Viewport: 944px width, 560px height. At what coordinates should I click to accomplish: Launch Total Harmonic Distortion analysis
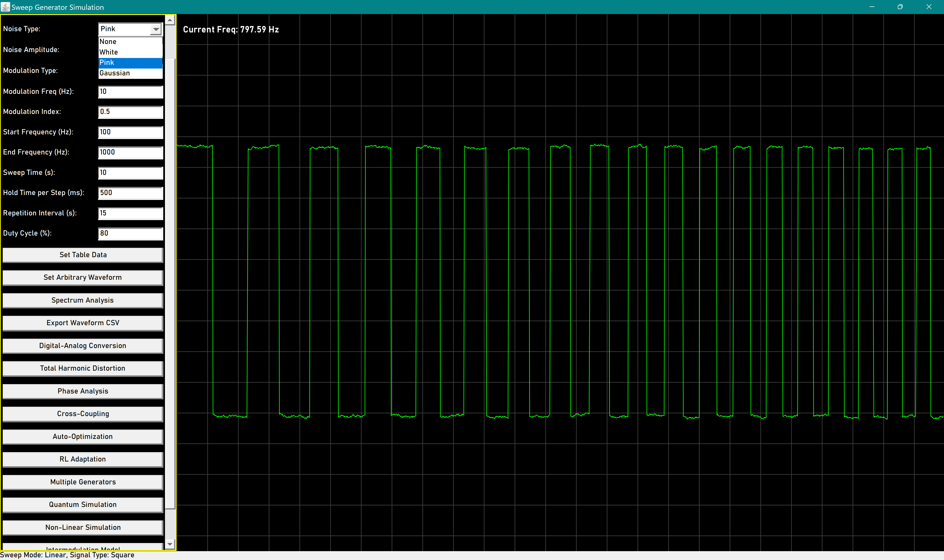[x=83, y=368]
